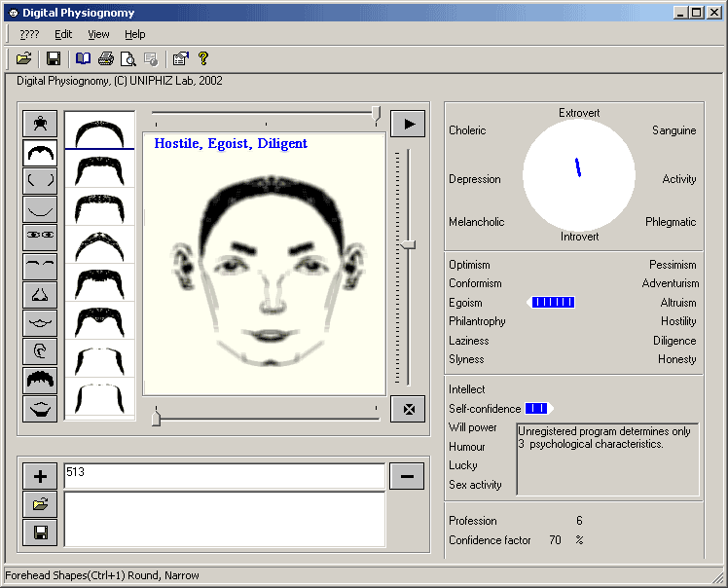This screenshot has height=588, width=728.
Task: Open the Edit menu
Action: pyautogui.click(x=63, y=34)
